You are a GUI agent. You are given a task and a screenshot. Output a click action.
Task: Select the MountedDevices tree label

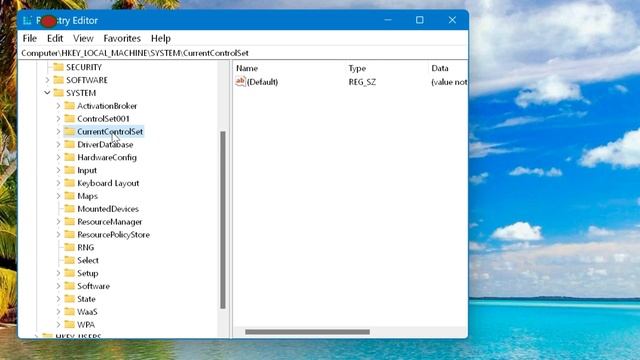pyautogui.click(x=108, y=209)
